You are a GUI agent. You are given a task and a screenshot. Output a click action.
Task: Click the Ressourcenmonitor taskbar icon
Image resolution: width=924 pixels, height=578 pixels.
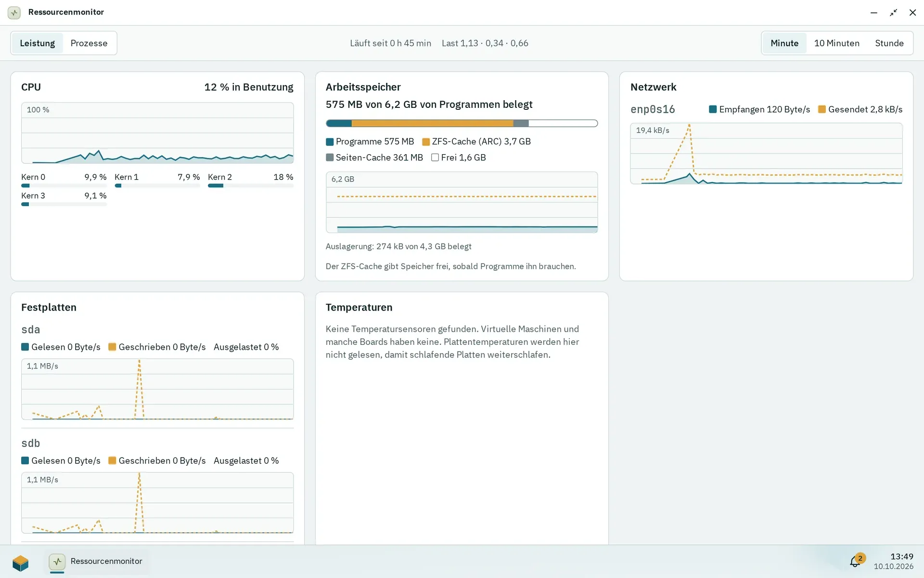tap(57, 562)
